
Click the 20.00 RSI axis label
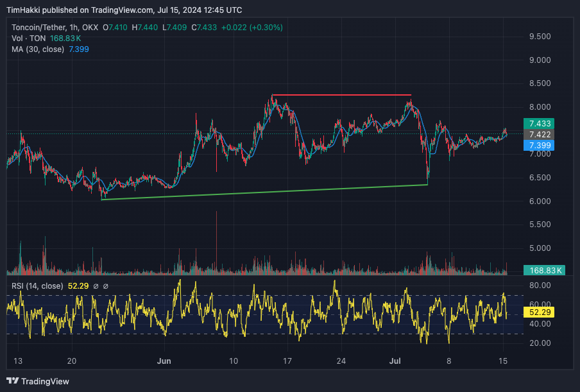point(540,343)
